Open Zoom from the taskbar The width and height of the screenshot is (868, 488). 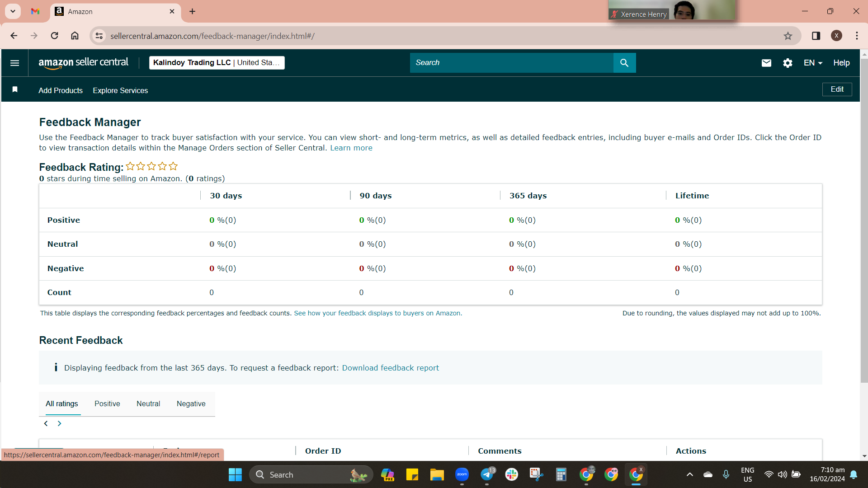[x=462, y=474]
